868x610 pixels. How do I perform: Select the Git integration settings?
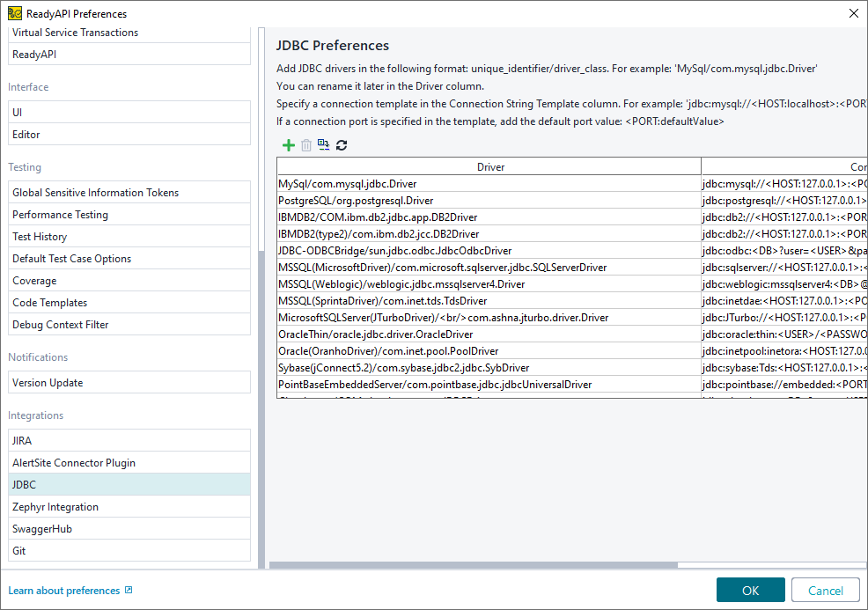(x=129, y=550)
